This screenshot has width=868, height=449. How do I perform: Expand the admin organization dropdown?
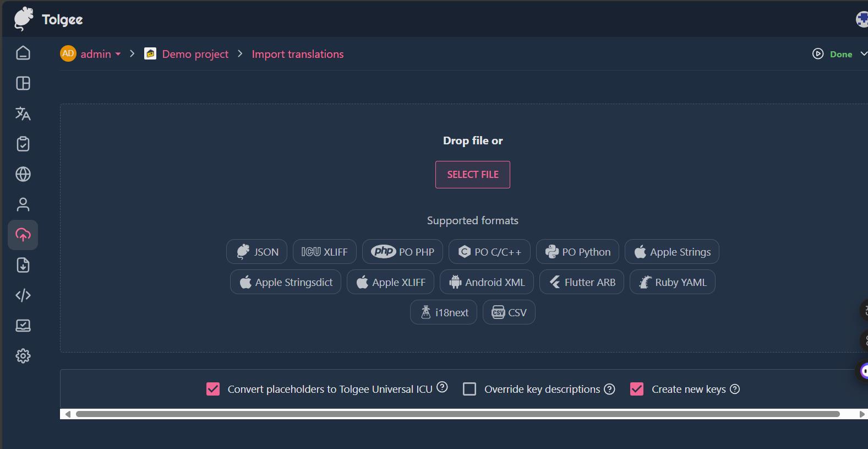click(x=118, y=54)
